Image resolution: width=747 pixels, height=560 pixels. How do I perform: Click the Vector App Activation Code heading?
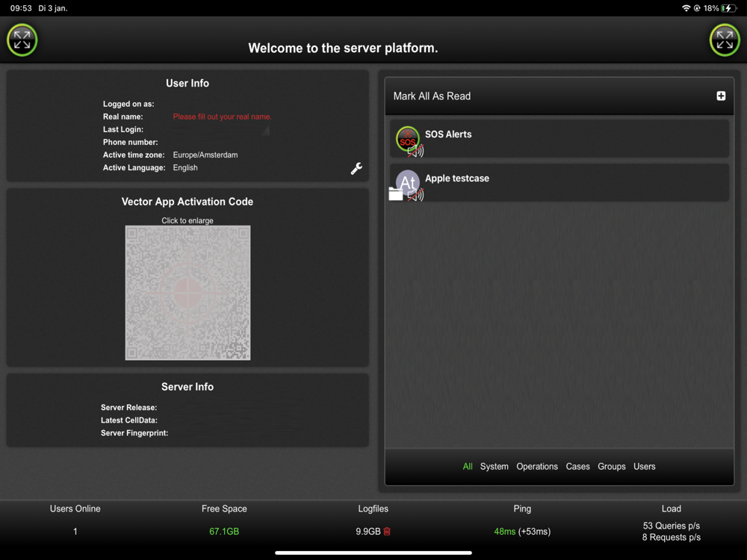[x=187, y=202]
